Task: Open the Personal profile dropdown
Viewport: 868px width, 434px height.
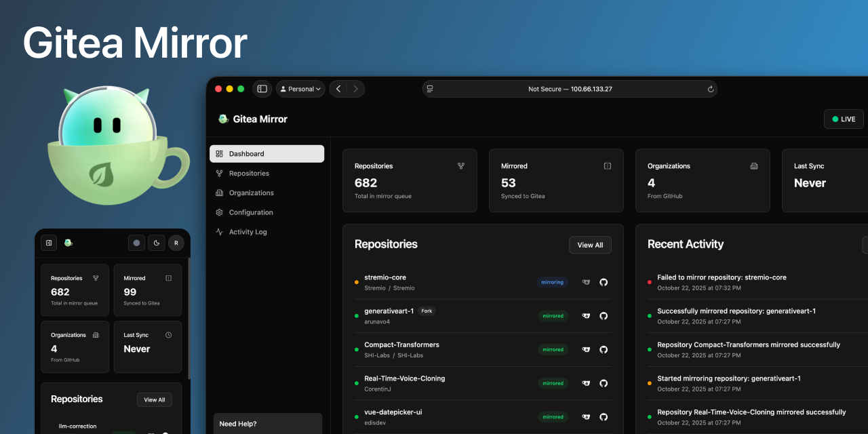Action: (x=300, y=89)
